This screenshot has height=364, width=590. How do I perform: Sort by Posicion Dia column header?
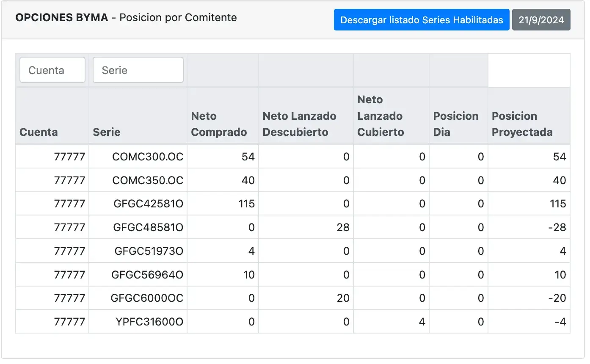tap(456, 124)
